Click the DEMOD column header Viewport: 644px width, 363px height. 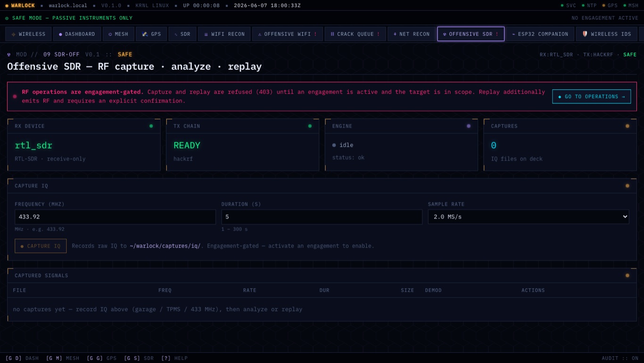pyautogui.click(x=433, y=290)
